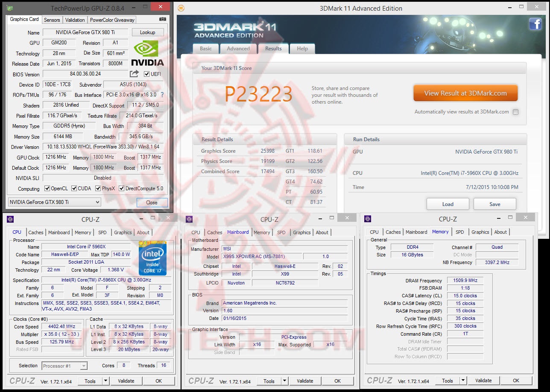Enable automatically view results at 3DMark.com
Image resolution: width=550 pixels, height=392 pixels.
coord(515,112)
